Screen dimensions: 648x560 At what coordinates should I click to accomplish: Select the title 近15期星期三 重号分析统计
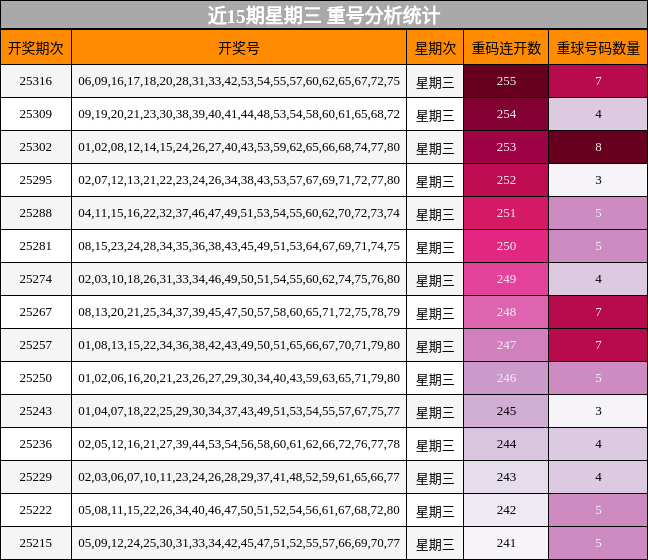324,16
